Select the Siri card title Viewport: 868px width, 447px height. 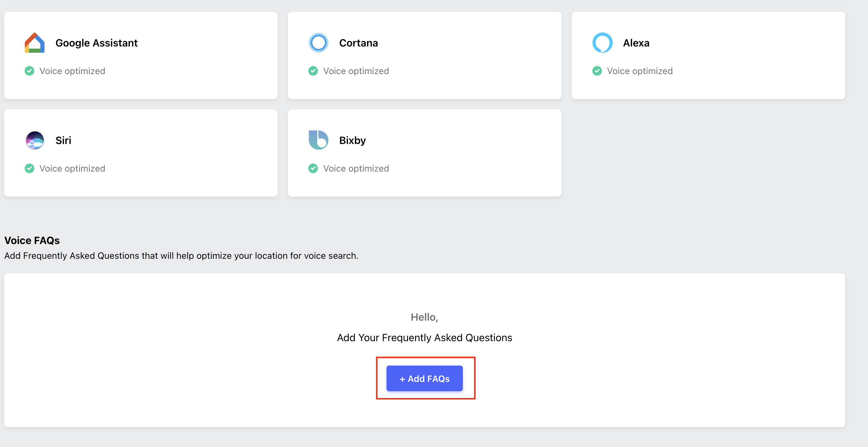click(x=63, y=140)
